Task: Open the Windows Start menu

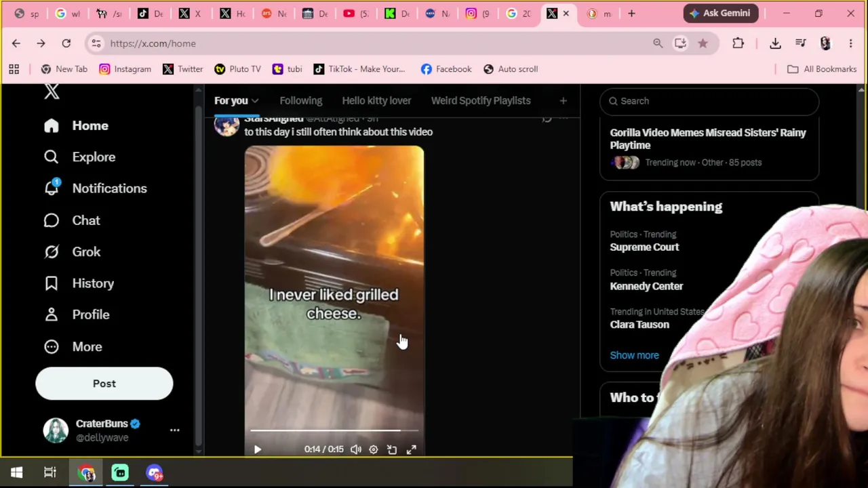Action: point(16,472)
